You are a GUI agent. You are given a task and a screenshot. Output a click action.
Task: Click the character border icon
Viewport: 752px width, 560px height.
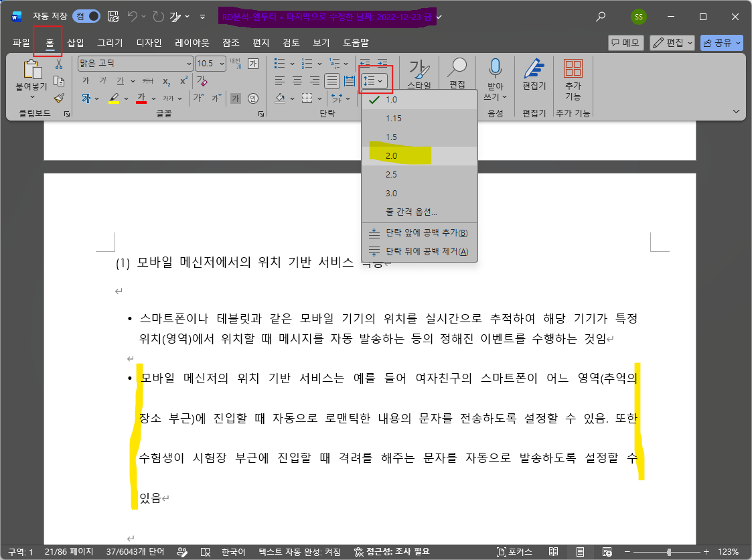pos(252,64)
